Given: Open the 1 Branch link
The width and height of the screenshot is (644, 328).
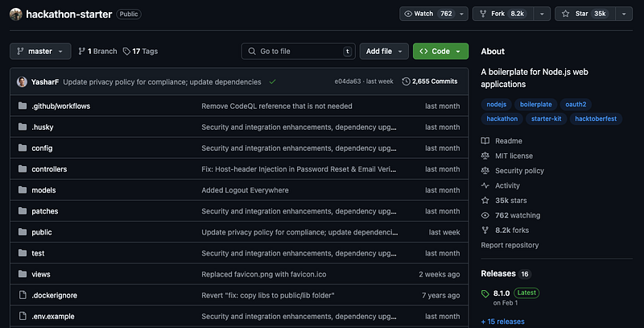Looking at the screenshot, I should [x=97, y=52].
